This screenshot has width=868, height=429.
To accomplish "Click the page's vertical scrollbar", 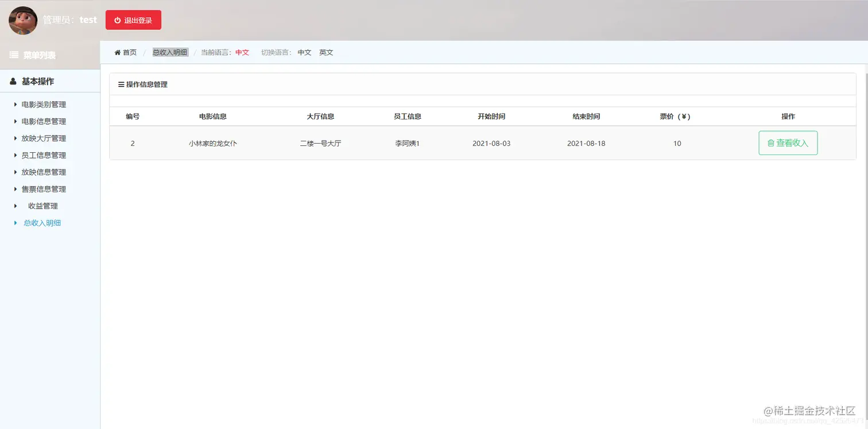I will pyautogui.click(x=865, y=247).
